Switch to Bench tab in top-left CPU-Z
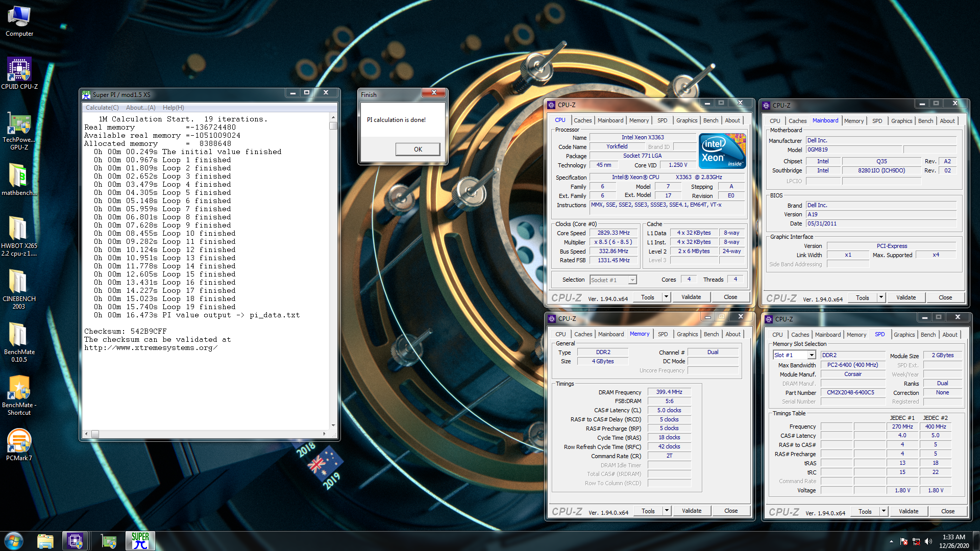Image resolution: width=980 pixels, height=551 pixels. pyautogui.click(x=710, y=120)
